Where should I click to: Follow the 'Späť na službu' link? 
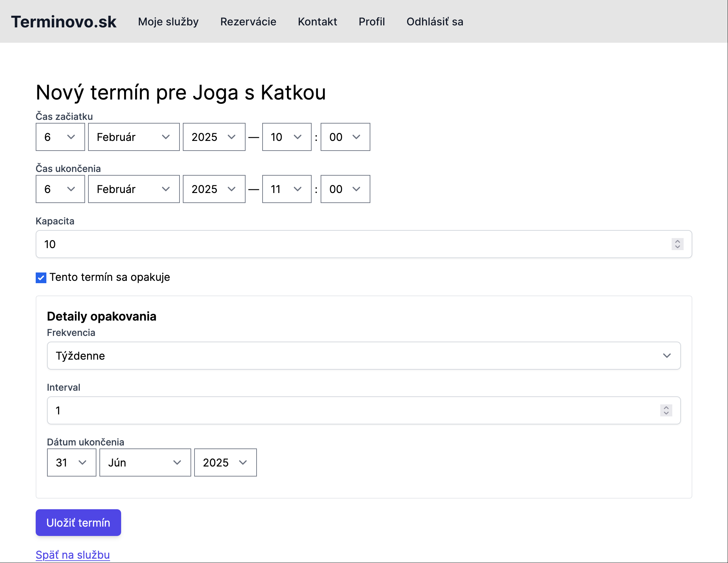[73, 555]
